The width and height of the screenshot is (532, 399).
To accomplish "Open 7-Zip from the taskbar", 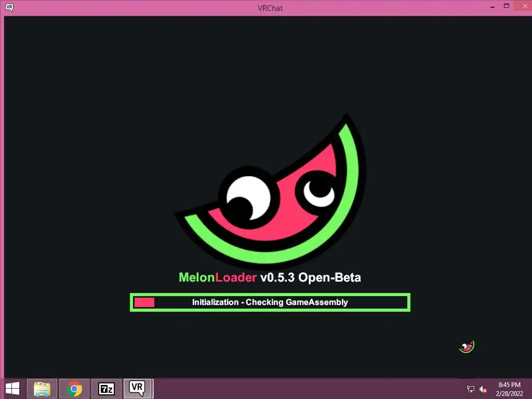I will pos(107,389).
